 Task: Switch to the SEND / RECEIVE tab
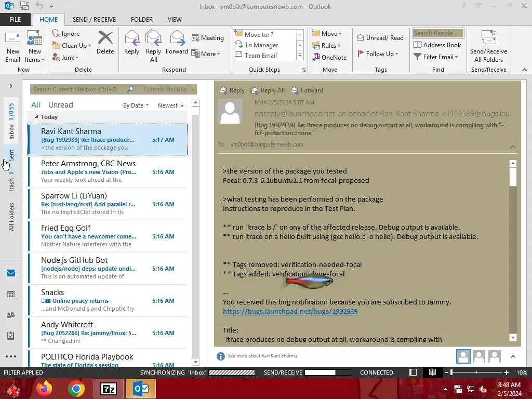click(x=94, y=20)
